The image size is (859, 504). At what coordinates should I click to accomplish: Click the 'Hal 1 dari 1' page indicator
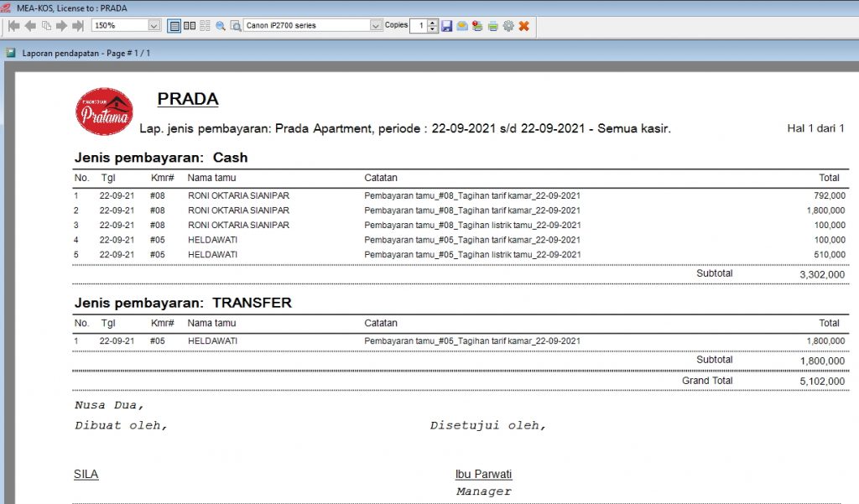point(815,128)
